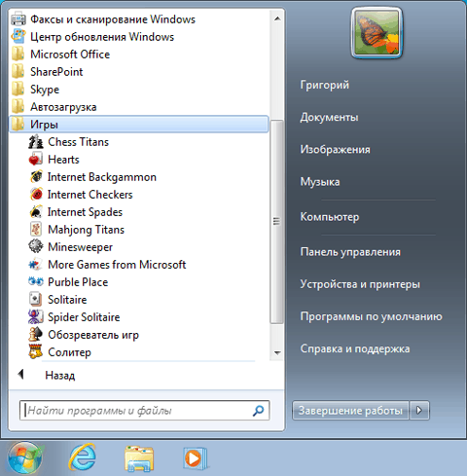
Task: Click the programs list scrollbar down arrow
Action: tap(277, 353)
